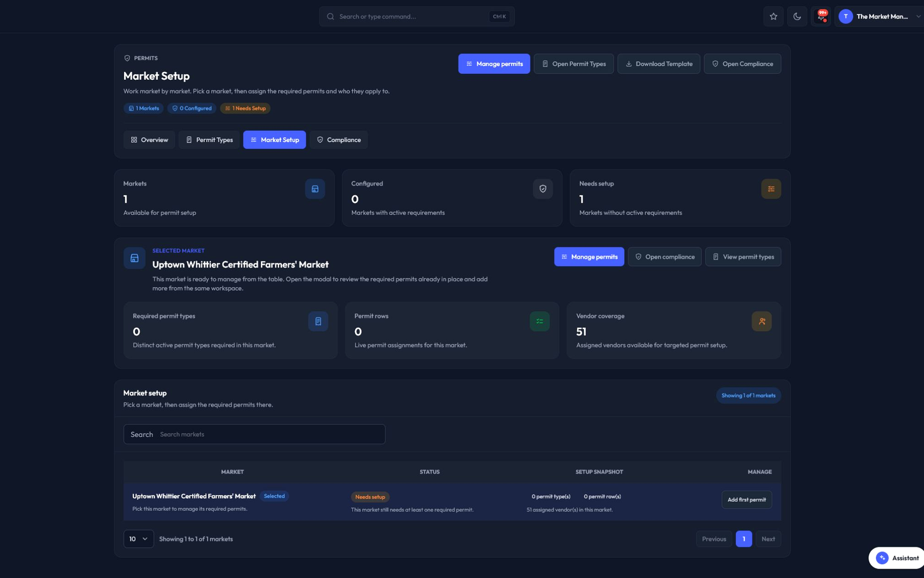The width and height of the screenshot is (924, 578).
Task: Click the Needs setup status badge
Action: pyautogui.click(x=370, y=497)
